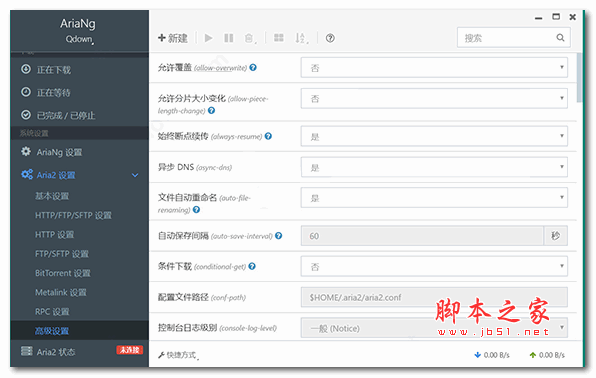Click the 新建 (new task) button
Viewport: 596px width, 378px height.
pyautogui.click(x=173, y=38)
